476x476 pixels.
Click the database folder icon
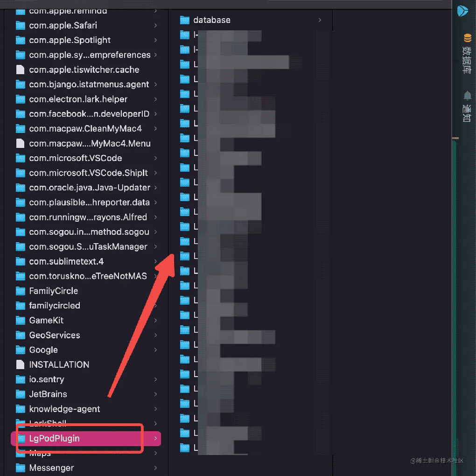[x=185, y=20]
